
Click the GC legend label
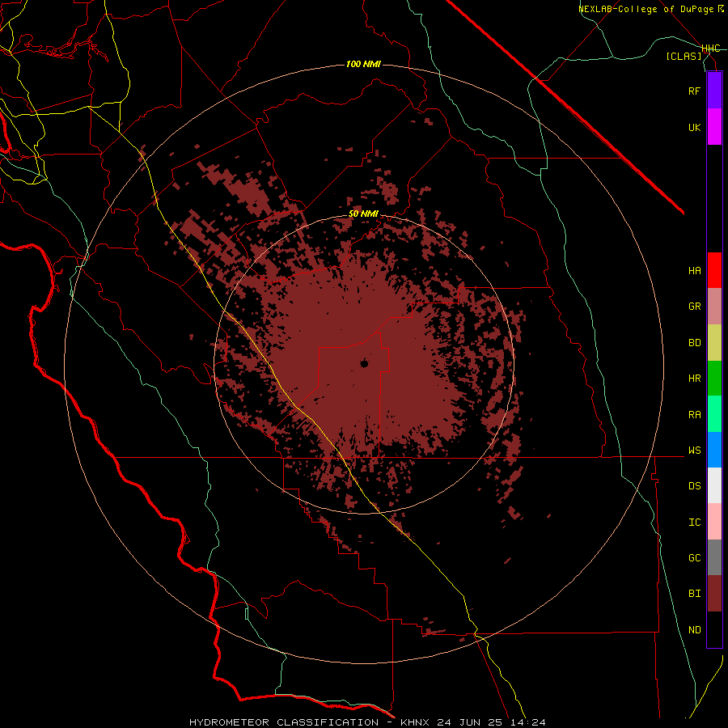click(694, 557)
